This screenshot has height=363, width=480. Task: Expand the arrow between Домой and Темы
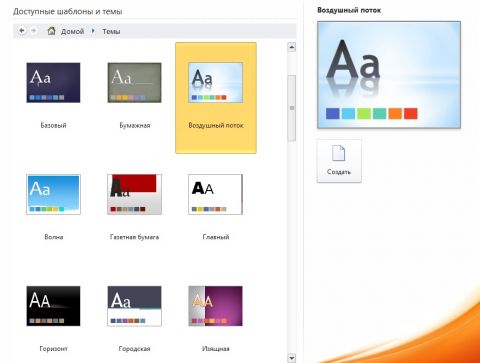point(93,31)
